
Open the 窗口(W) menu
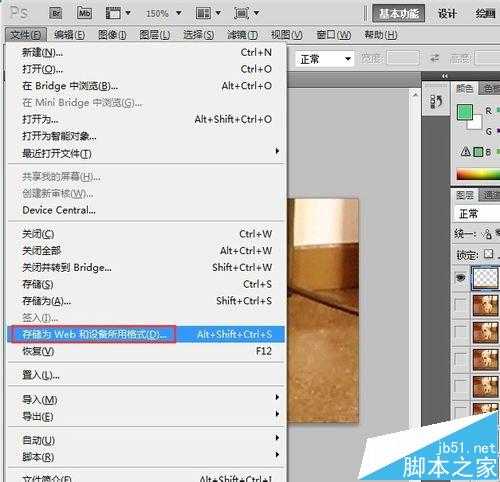(x=333, y=34)
